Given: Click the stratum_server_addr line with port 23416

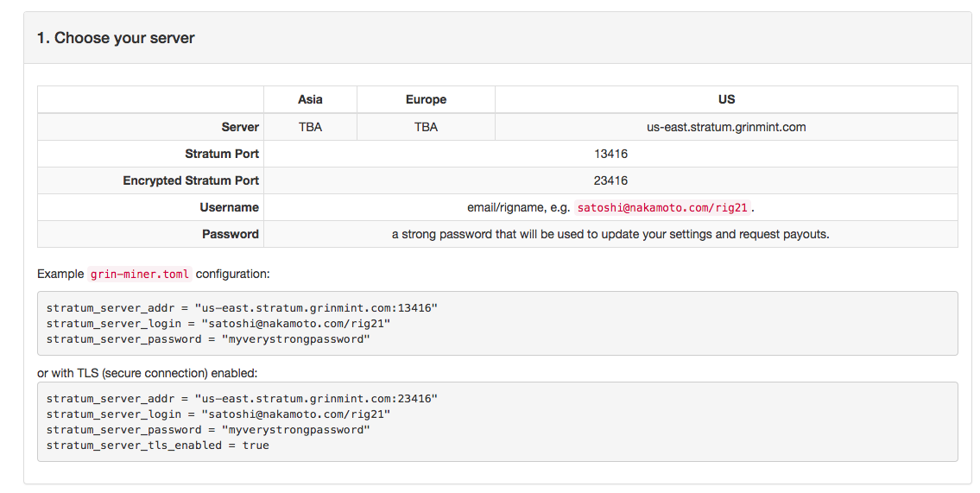Looking at the screenshot, I should (242, 399).
